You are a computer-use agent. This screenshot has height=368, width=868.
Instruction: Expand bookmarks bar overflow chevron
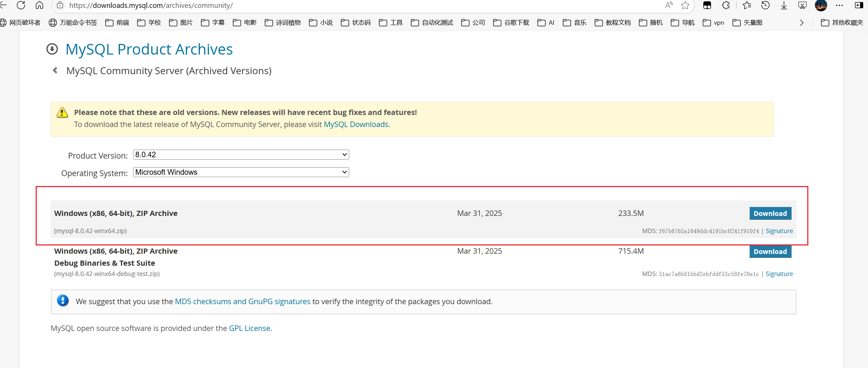801,23
